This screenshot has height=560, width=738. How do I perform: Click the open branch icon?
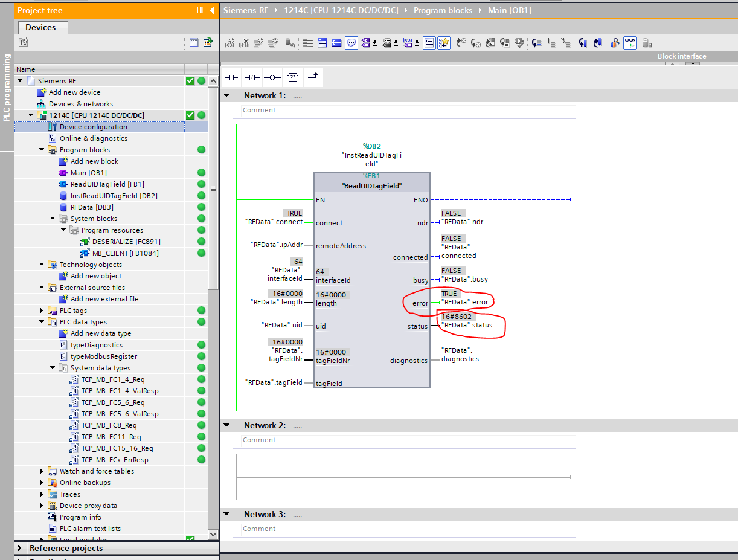[313, 77]
